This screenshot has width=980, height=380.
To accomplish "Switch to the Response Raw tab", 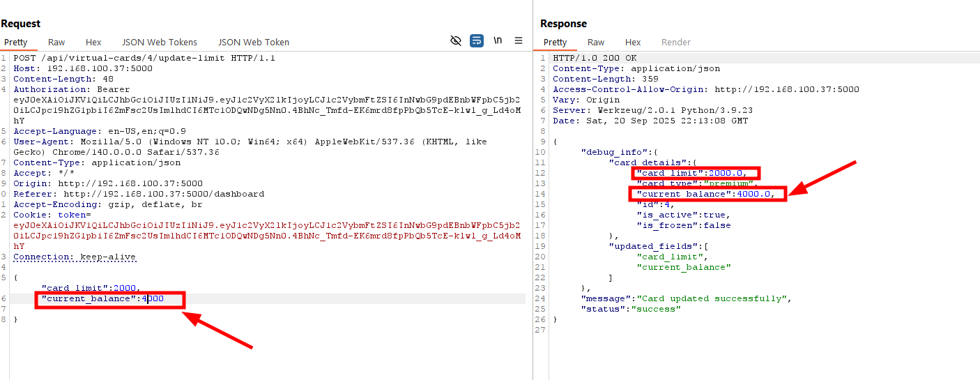I will click(x=596, y=43).
